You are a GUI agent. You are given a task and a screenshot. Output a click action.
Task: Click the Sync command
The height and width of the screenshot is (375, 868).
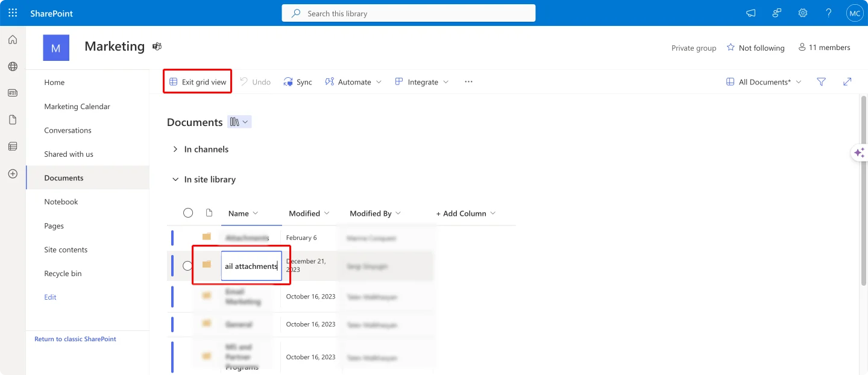click(298, 82)
